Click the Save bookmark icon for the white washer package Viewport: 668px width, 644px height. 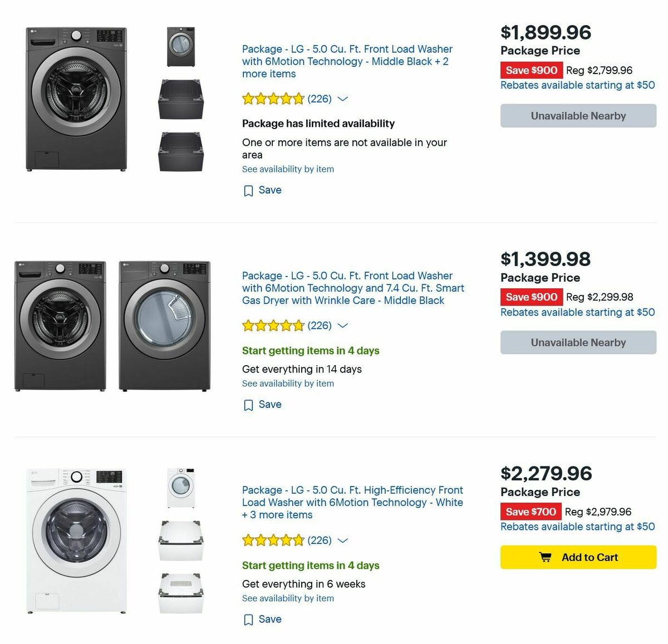tap(249, 619)
